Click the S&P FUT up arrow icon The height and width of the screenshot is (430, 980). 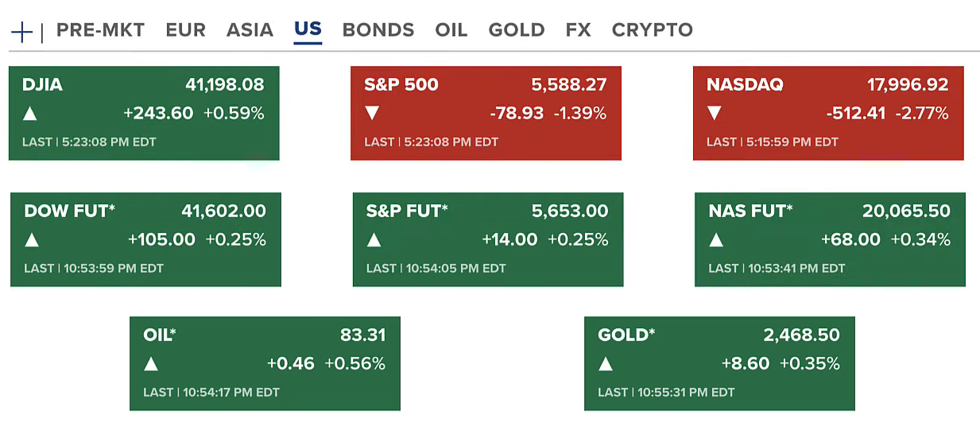tap(374, 240)
